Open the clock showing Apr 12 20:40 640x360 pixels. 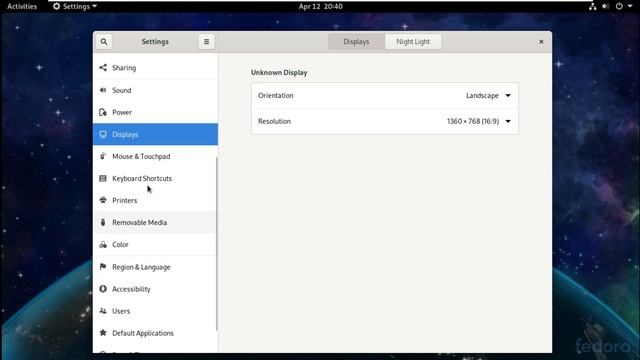(x=320, y=6)
